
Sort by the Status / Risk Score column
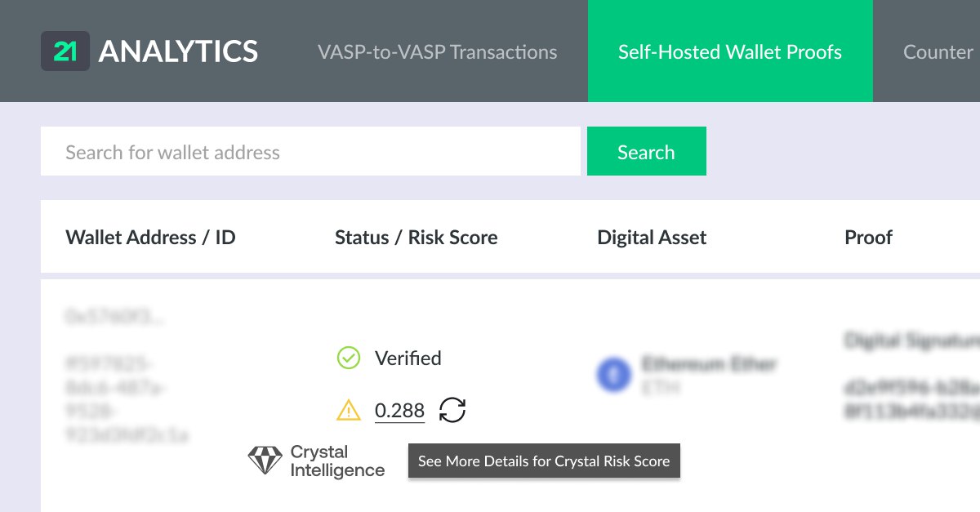(x=416, y=237)
